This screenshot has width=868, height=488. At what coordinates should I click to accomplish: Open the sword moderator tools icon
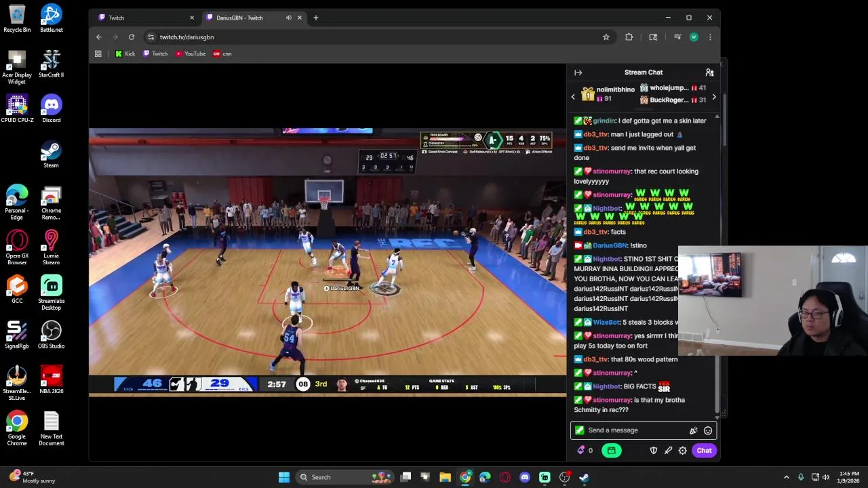click(x=668, y=451)
